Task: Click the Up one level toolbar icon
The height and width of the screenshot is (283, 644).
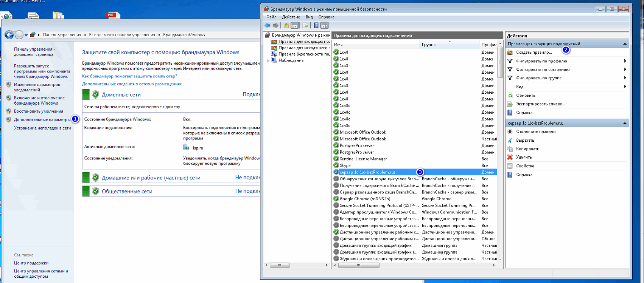Action: click(x=286, y=25)
